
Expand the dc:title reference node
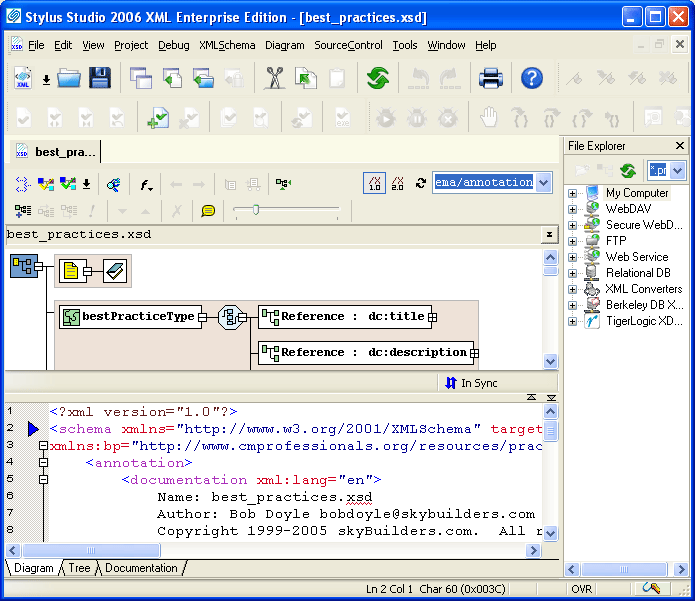(433, 317)
